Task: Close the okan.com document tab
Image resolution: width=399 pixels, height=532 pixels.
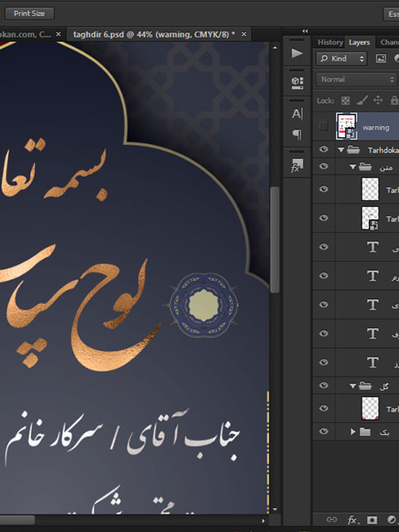Action: tap(58, 34)
